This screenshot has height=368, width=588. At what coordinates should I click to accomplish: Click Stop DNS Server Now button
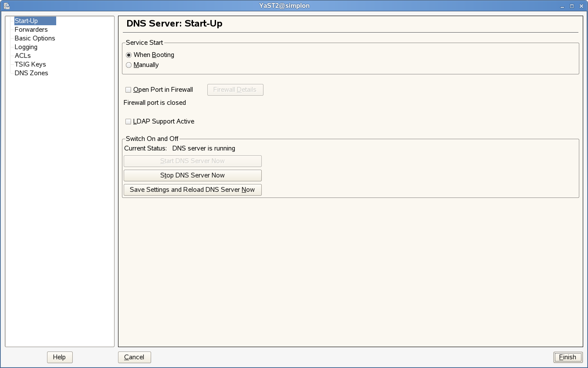coord(193,175)
